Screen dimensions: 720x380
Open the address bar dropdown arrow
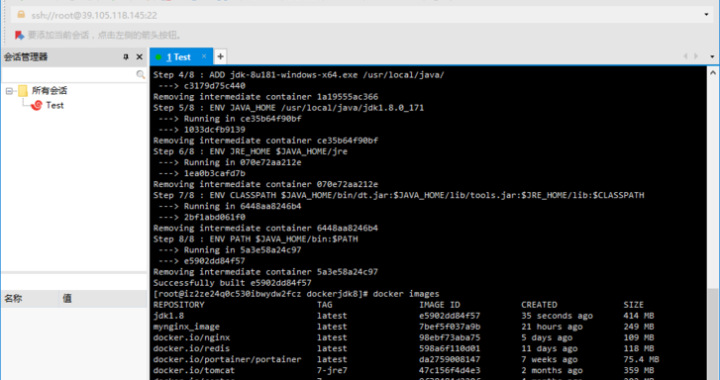[706, 15]
